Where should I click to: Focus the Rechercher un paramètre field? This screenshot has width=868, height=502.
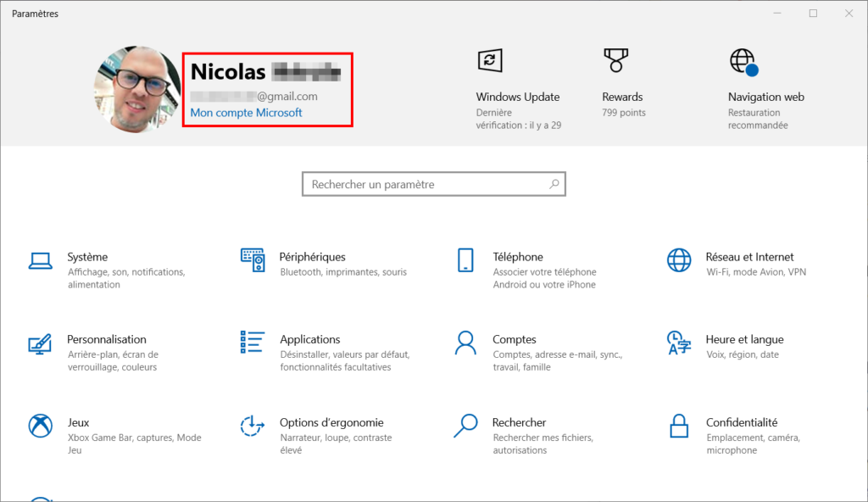(433, 184)
